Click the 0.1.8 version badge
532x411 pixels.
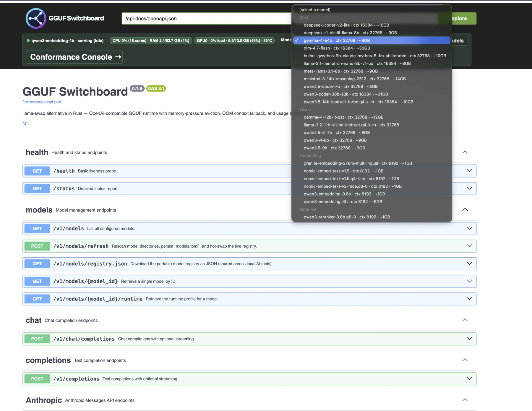pos(137,88)
